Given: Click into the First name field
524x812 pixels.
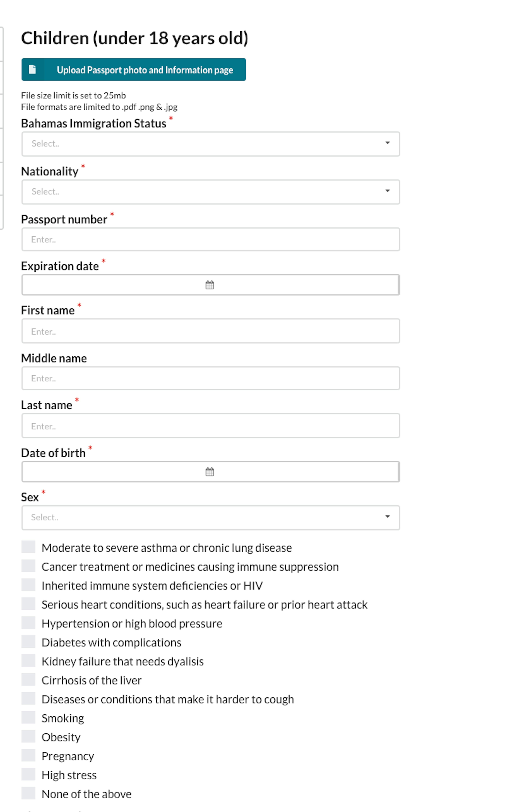Looking at the screenshot, I should point(211,331).
